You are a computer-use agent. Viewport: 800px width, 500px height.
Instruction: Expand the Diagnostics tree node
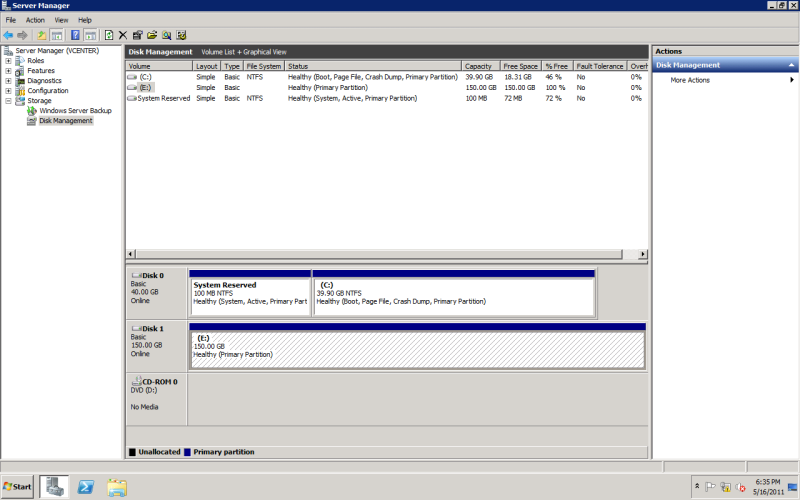point(8,81)
